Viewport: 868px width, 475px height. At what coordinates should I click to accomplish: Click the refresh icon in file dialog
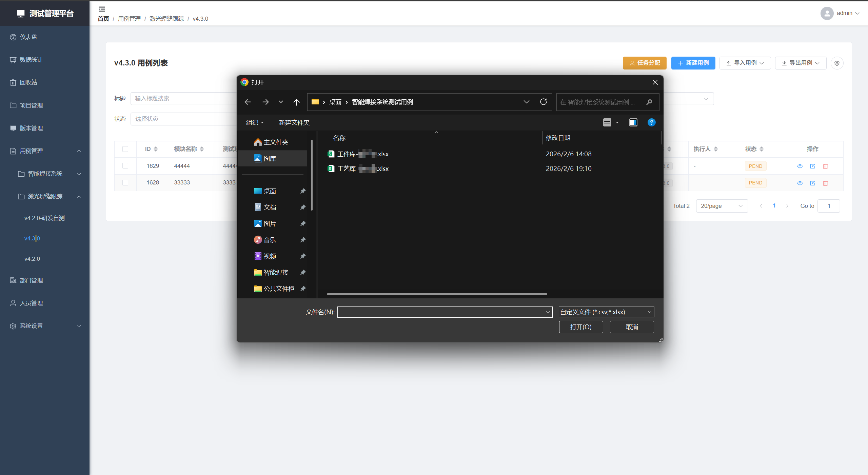(x=543, y=102)
